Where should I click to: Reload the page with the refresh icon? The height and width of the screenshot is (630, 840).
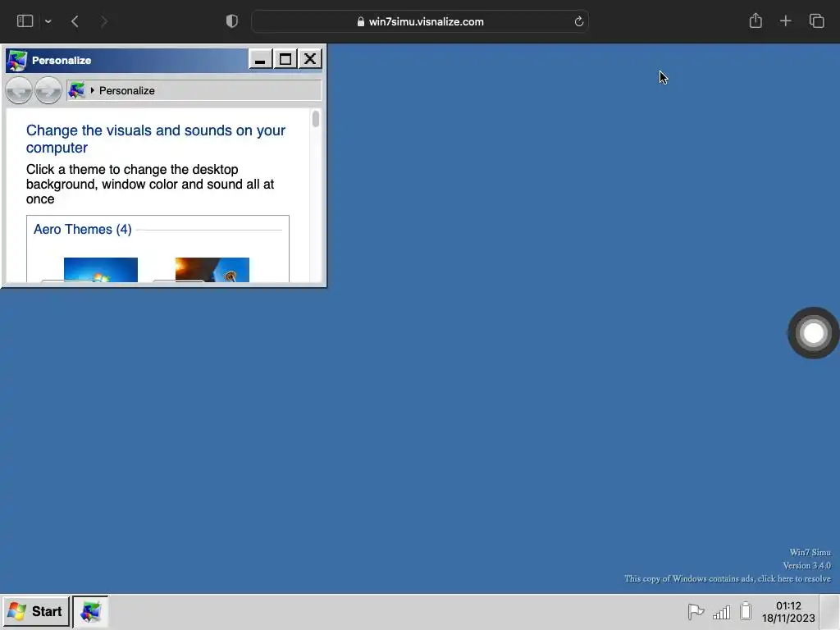click(x=578, y=21)
